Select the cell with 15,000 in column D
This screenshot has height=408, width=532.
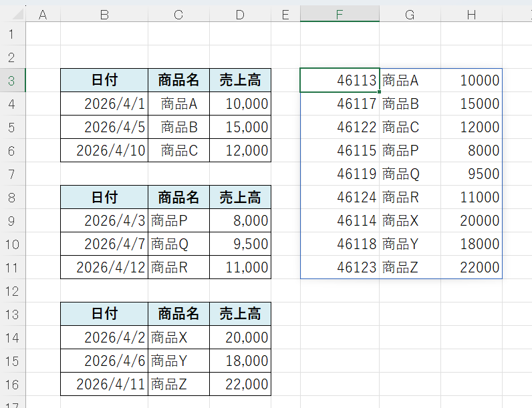click(x=240, y=127)
